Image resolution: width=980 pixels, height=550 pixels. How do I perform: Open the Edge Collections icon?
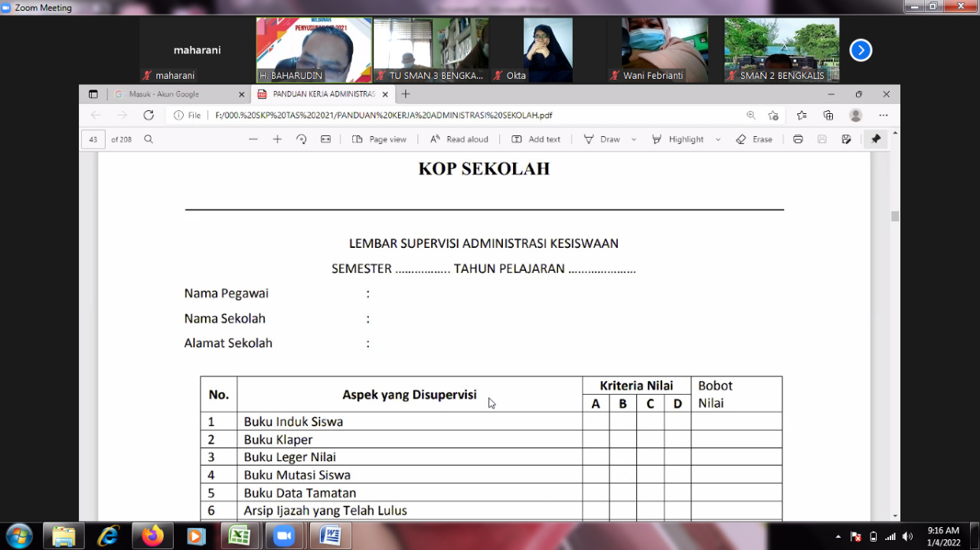click(828, 116)
